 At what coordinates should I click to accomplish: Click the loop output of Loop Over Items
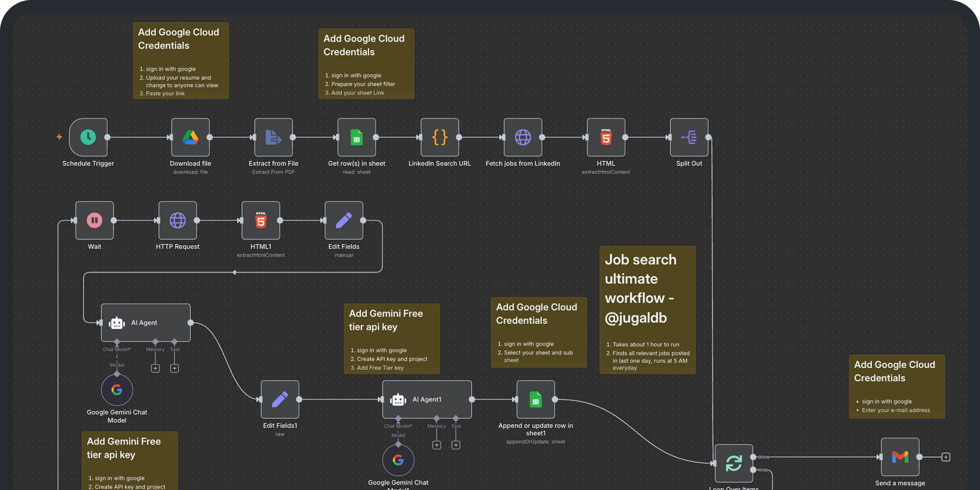pos(753,470)
